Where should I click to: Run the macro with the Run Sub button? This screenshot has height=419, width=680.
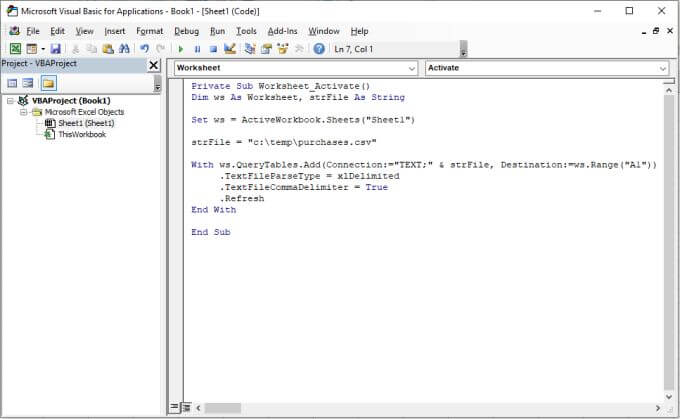(x=181, y=48)
